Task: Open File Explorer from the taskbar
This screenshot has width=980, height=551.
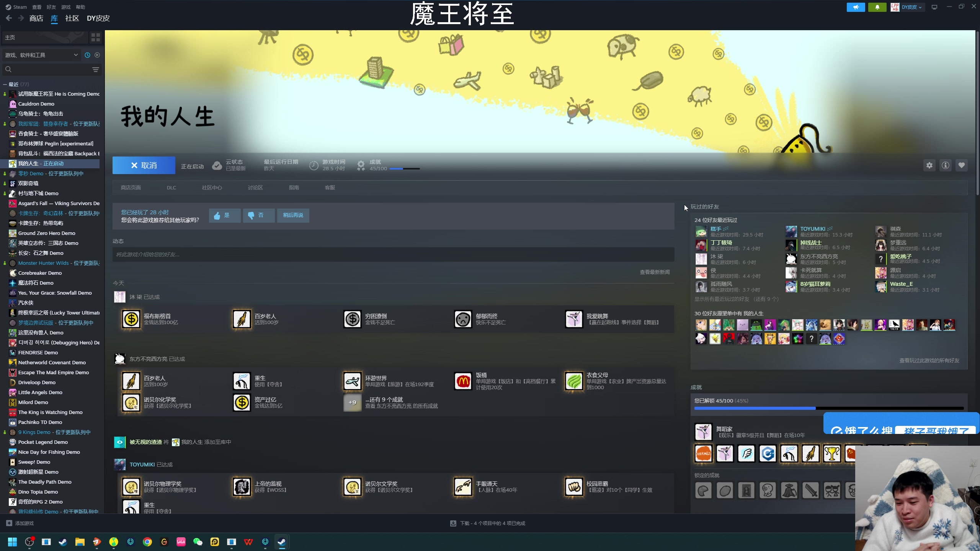Action: click(x=80, y=542)
